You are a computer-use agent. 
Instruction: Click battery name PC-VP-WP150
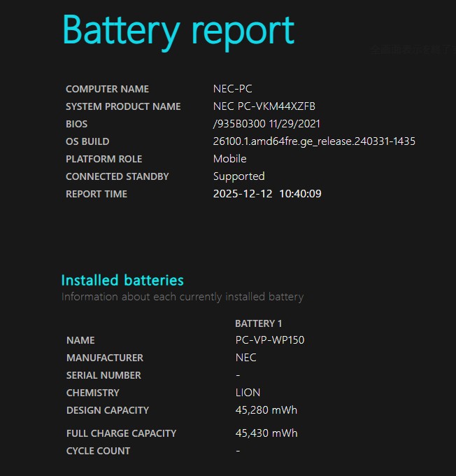[270, 340]
